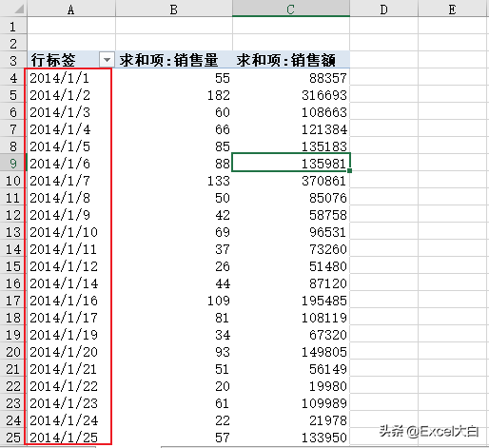Select date cell 2014/1/10
This screenshot has height=448, width=489.
click(x=71, y=232)
